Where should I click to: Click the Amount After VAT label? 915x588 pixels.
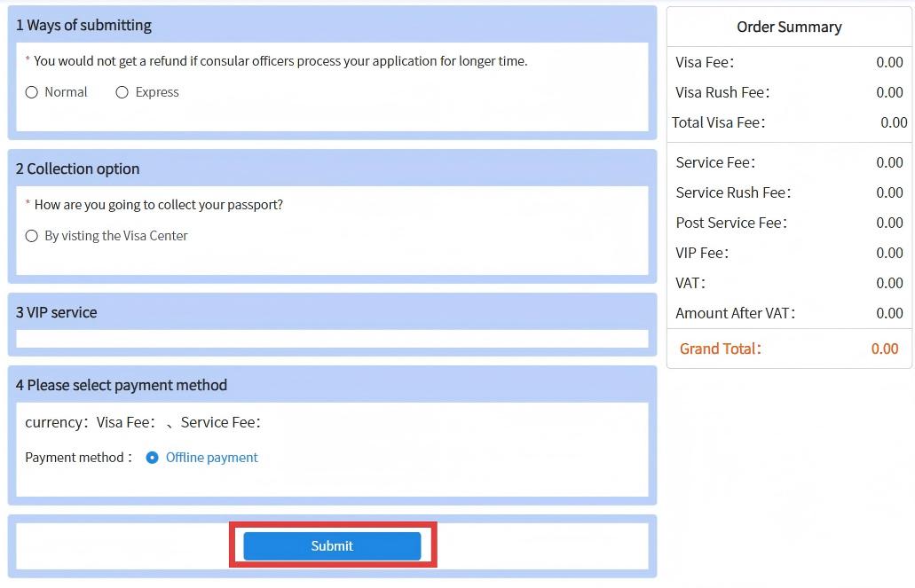click(734, 313)
